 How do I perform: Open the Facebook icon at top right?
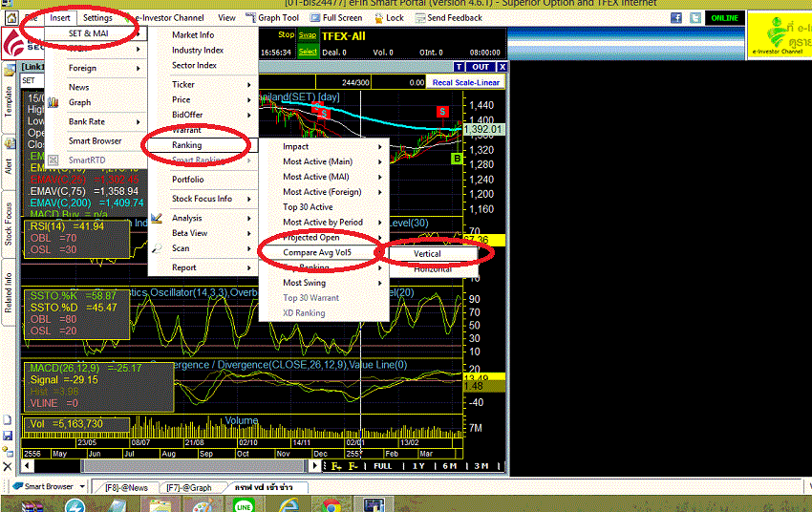675,18
